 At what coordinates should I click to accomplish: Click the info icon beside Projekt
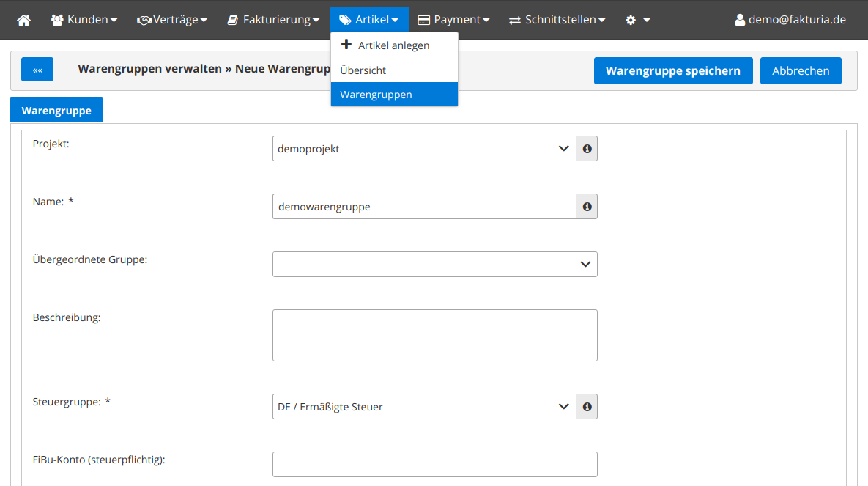(x=587, y=149)
